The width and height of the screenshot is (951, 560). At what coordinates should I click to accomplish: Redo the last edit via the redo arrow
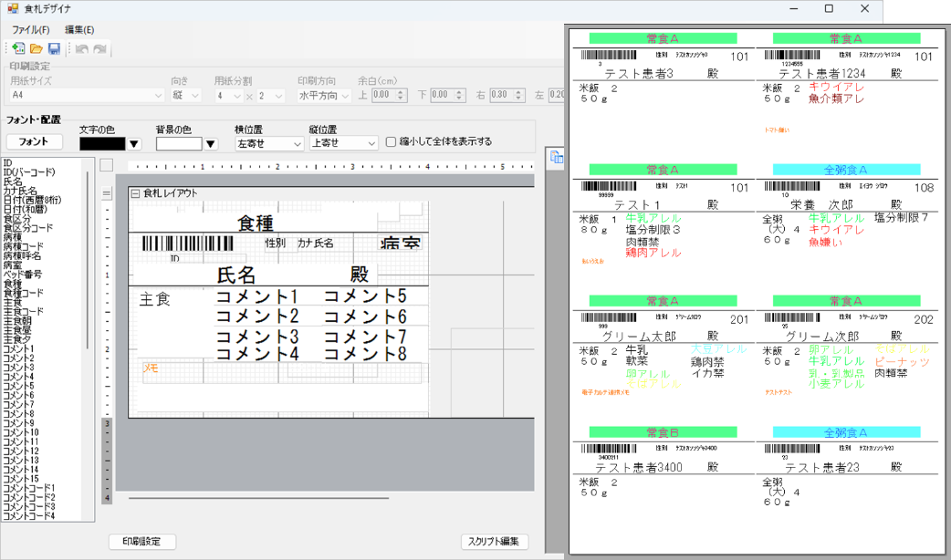click(x=97, y=47)
